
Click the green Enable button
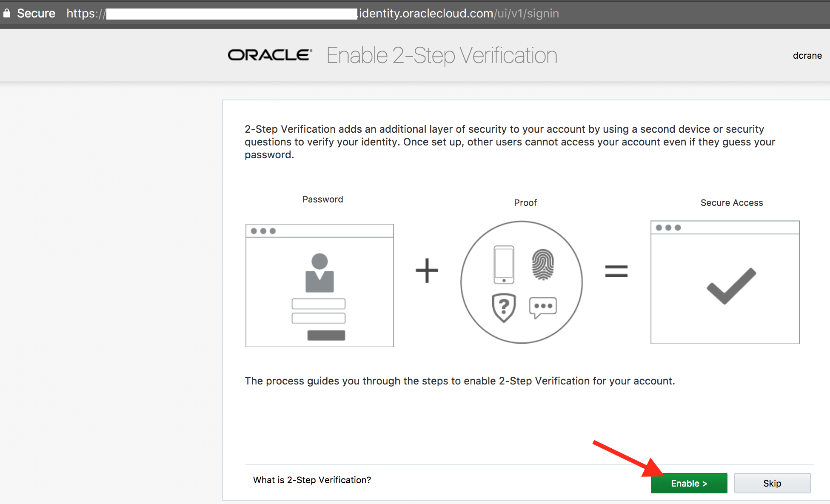coord(689,483)
